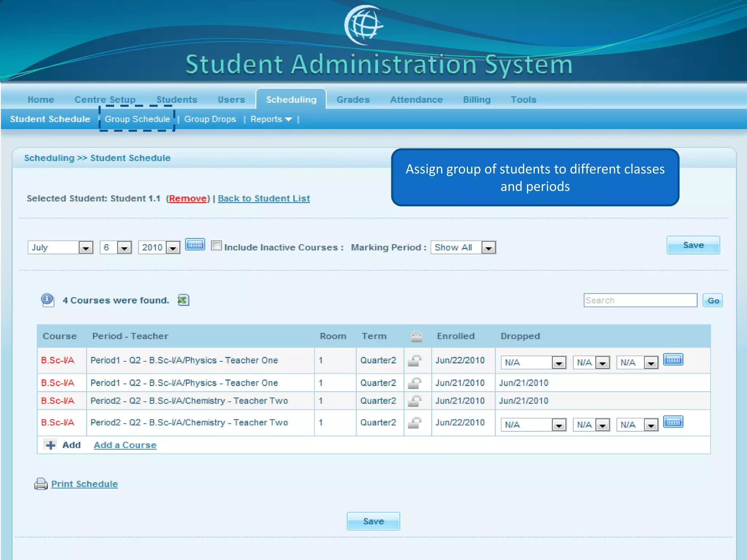The height and width of the screenshot is (560, 747).
Task: Export courses list via Excel icon
Action: point(183,300)
